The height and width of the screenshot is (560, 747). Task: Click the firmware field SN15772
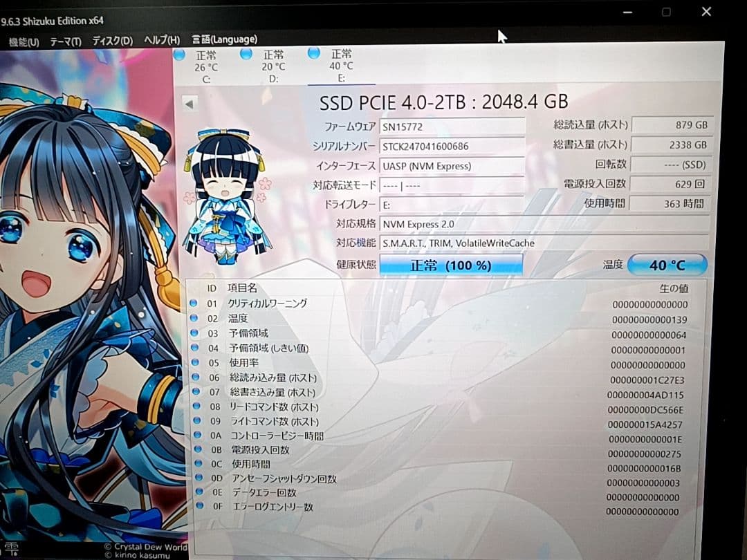pyautogui.click(x=452, y=127)
